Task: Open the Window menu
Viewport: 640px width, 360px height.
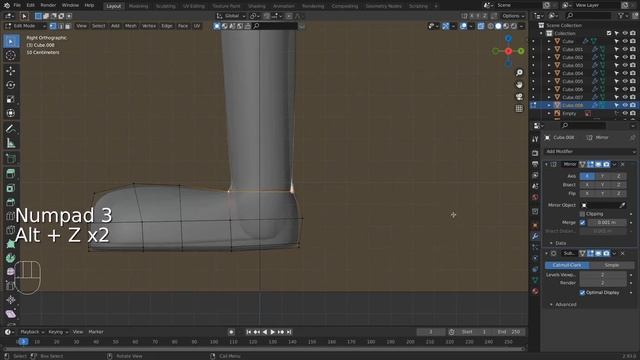Action: pos(70,5)
